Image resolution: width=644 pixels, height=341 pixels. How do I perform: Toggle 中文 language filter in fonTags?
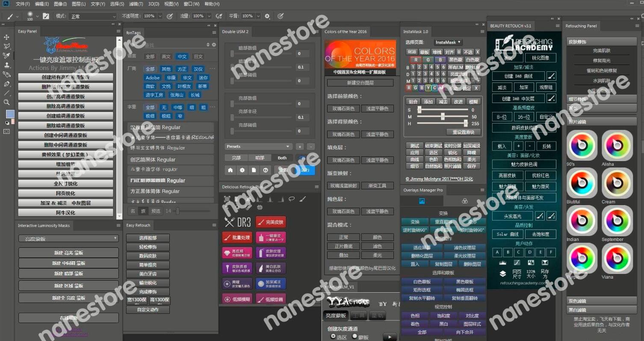[182, 56]
